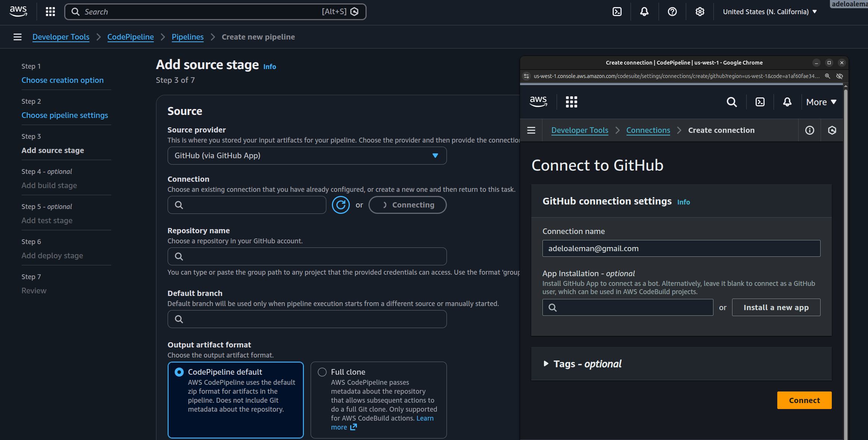Click the help question mark icon
The width and height of the screenshot is (868, 440).
click(x=672, y=12)
